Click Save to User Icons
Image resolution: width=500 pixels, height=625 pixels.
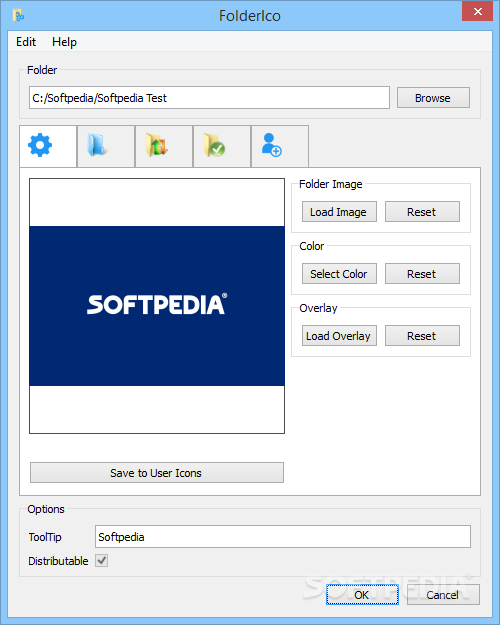(x=157, y=473)
